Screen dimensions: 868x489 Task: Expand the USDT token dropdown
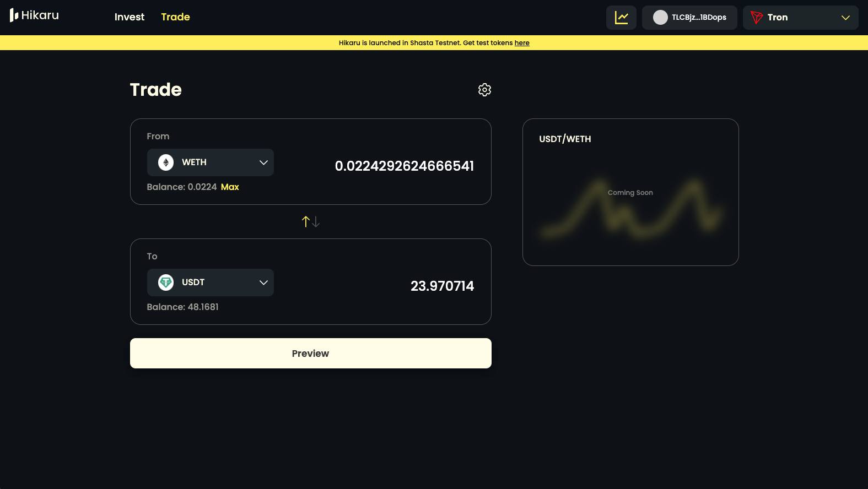pyautogui.click(x=210, y=282)
